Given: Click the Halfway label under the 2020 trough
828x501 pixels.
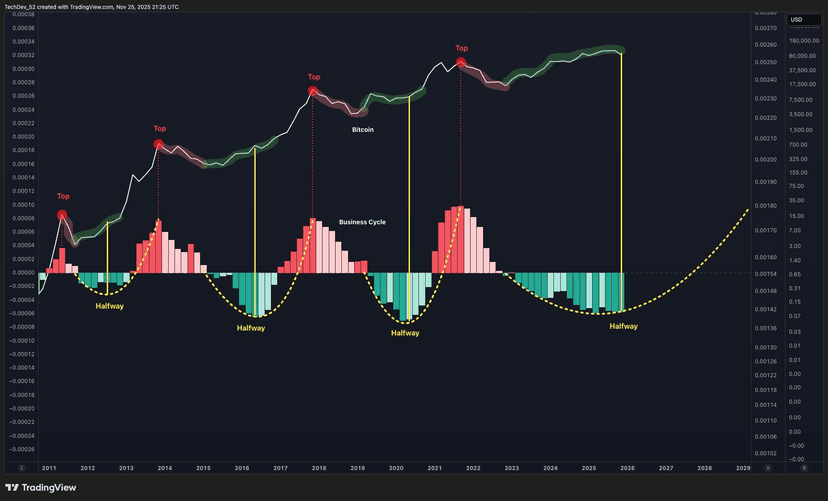Looking at the screenshot, I should point(405,333).
